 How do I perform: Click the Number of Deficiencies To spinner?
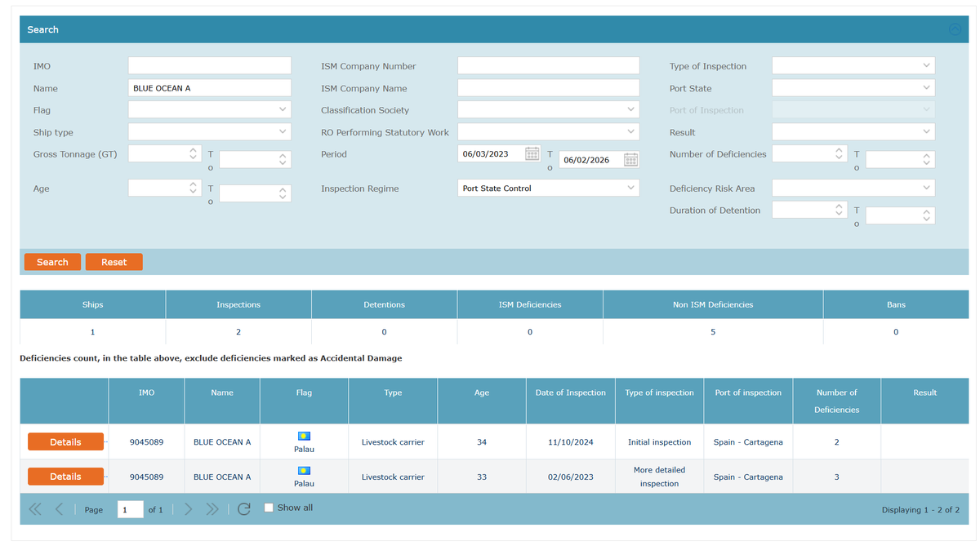click(900, 160)
